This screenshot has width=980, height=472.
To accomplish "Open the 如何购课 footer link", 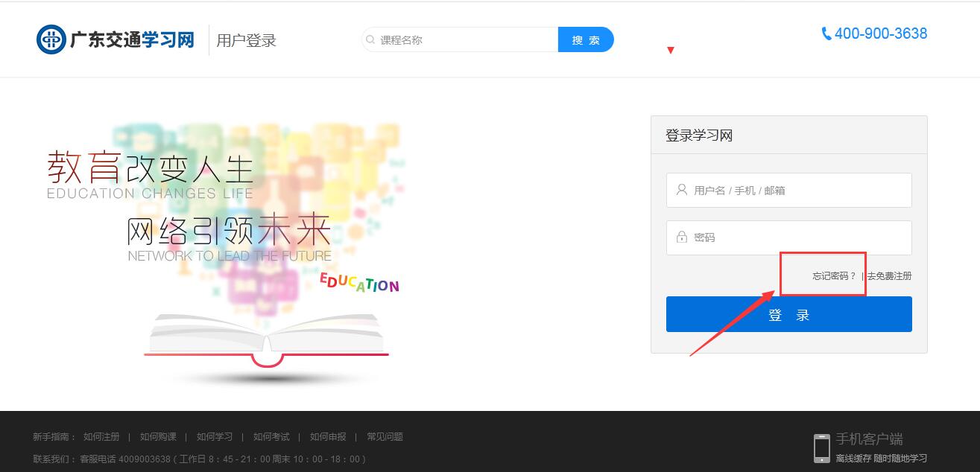I will click(x=158, y=437).
